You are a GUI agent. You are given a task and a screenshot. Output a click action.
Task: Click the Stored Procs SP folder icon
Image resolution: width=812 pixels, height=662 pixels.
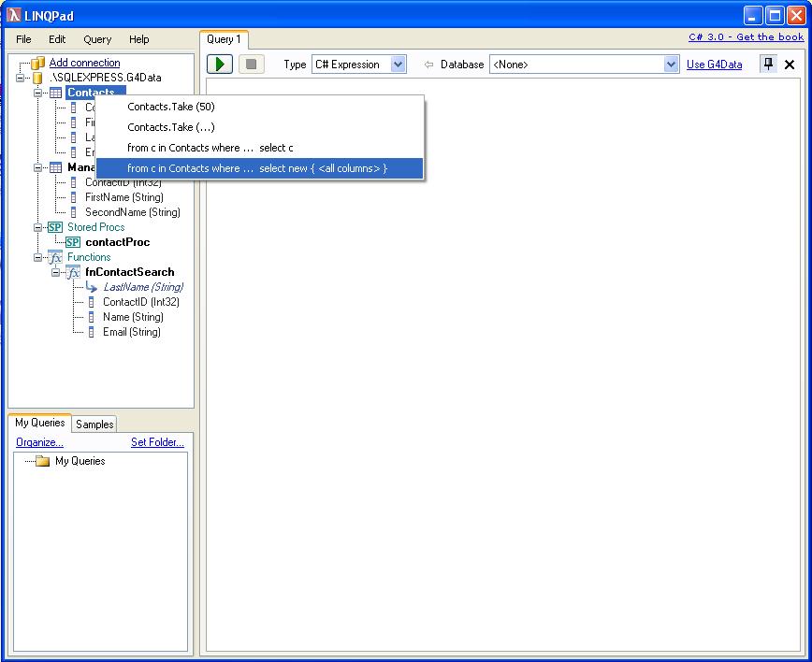pyautogui.click(x=55, y=227)
